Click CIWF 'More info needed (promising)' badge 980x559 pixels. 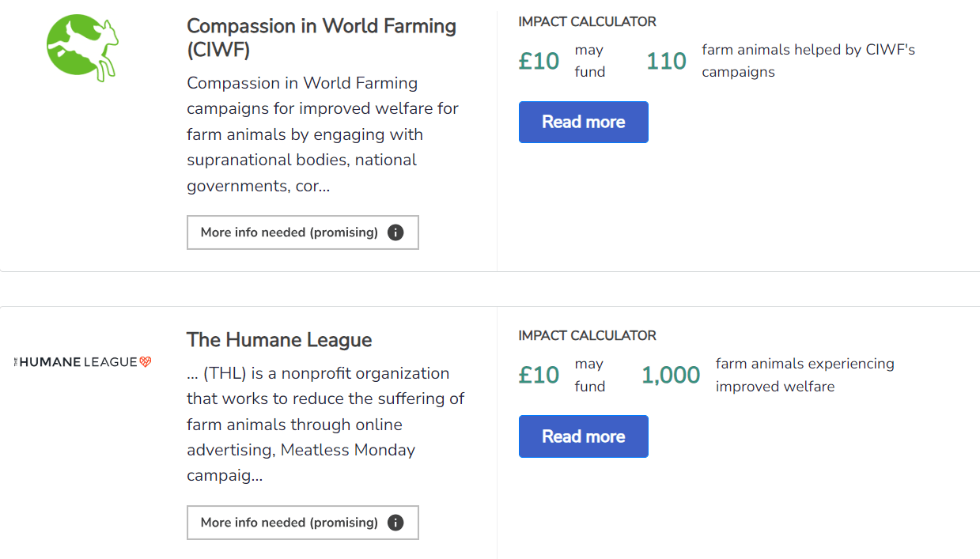(x=289, y=232)
